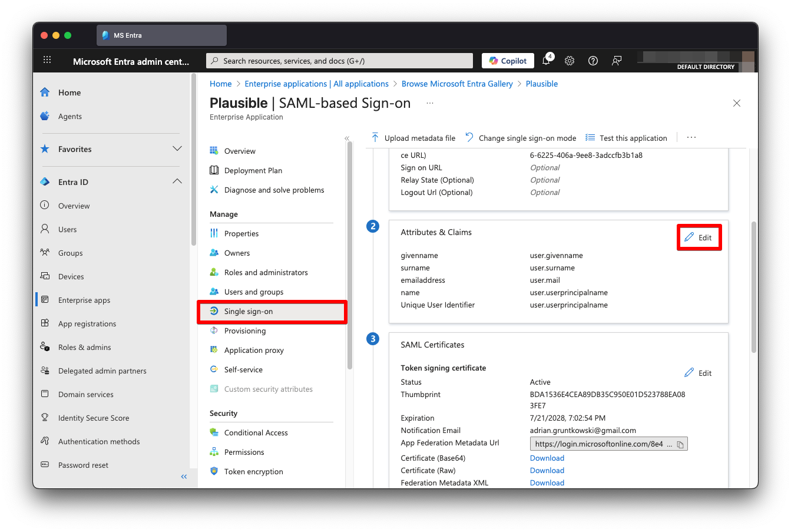Edit the Token signing certificate
The image size is (791, 532).
pos(699,373)
